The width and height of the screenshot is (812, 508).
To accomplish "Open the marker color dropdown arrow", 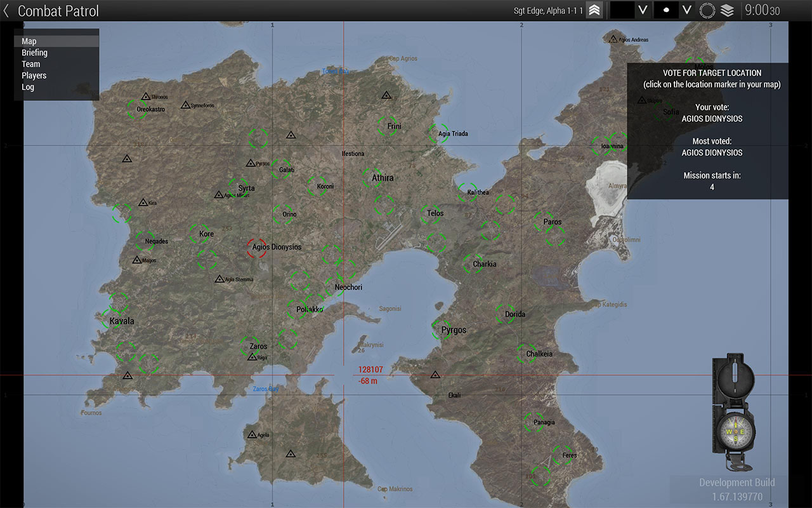I will [x=643, y=10].
